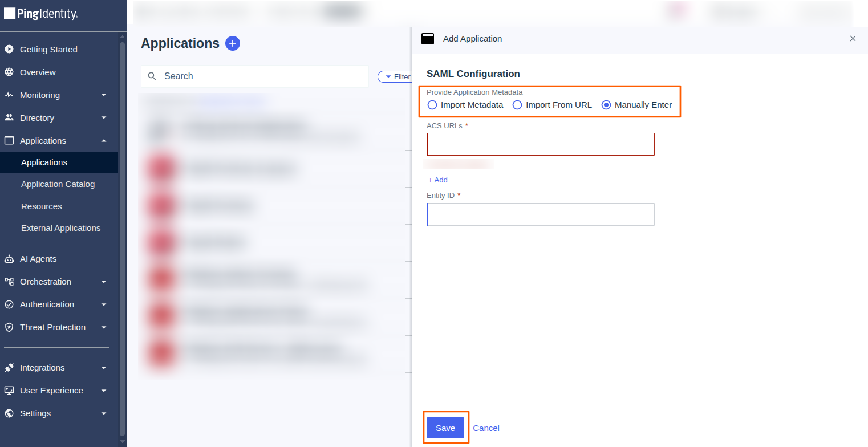
Task: Expand the Authentication menu chevron
Action: pos(104,304)
